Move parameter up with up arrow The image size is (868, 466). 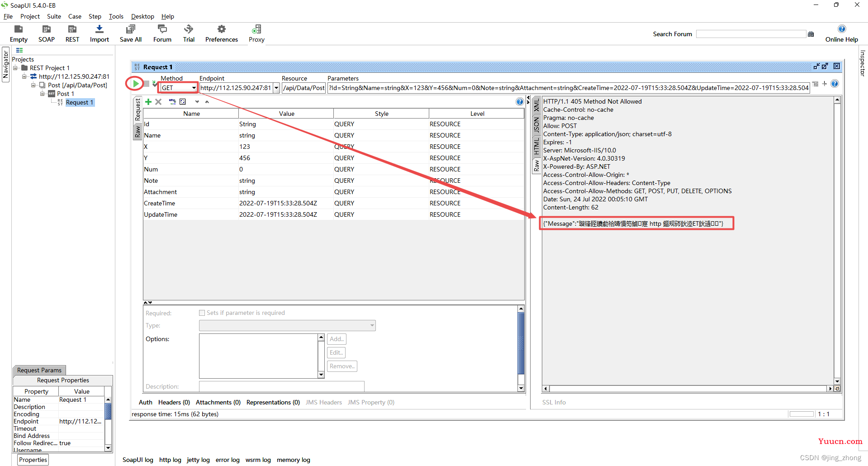207,102
